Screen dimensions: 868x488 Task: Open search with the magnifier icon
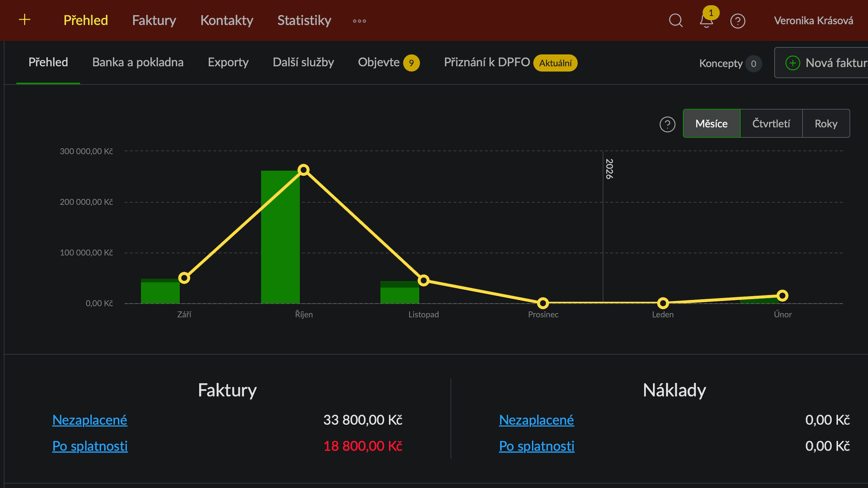point(676,20)
